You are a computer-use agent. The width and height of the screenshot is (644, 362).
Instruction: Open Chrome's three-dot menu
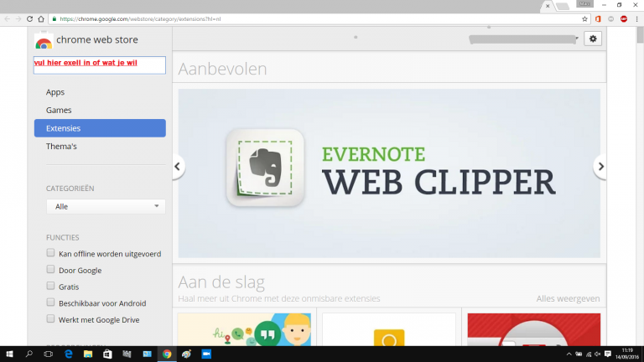click(637, 19)
